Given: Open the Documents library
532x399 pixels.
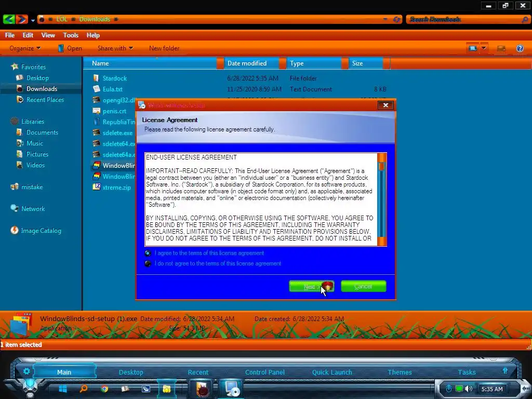Looking at the screenshot, I should coord(42,132).
